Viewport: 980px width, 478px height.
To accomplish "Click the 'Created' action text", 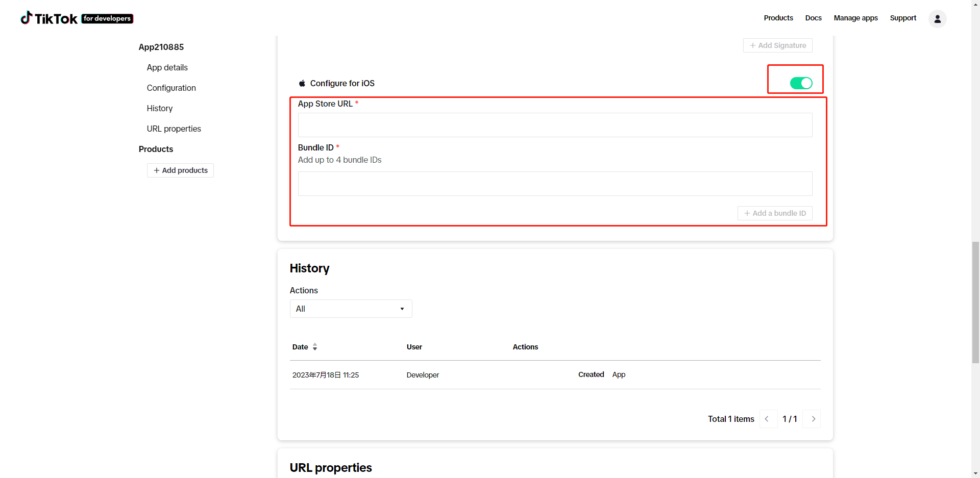I will pos(591,374).
